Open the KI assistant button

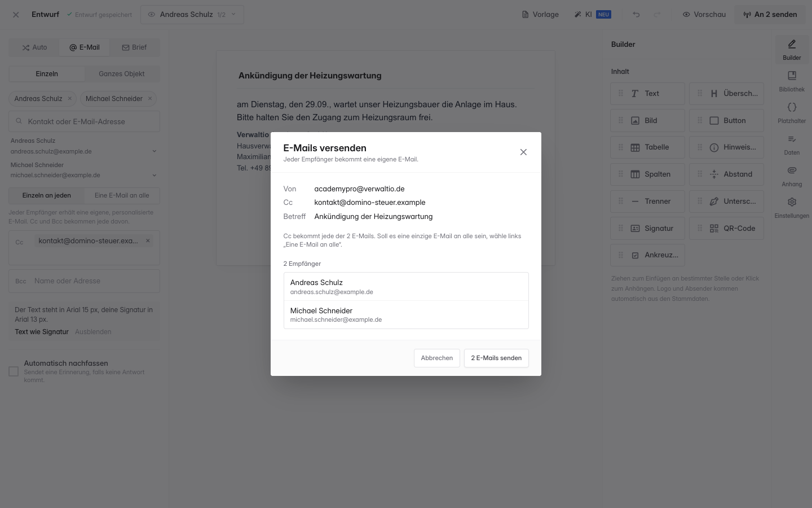click(x=593, y=15)
